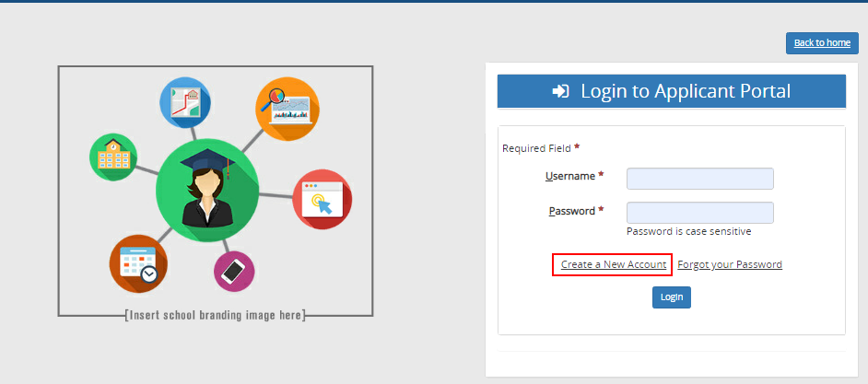The height and width of the screenshot is (384, 868).
Task: Open the Create a New Account link
Action: (613, 264)
